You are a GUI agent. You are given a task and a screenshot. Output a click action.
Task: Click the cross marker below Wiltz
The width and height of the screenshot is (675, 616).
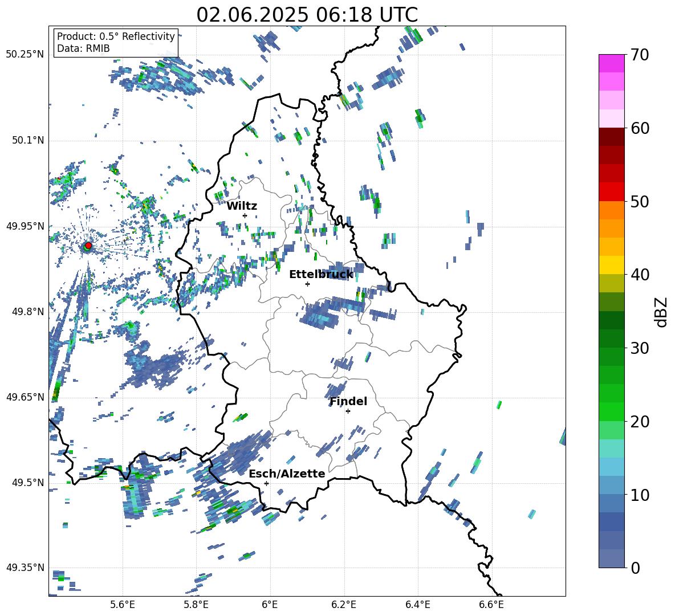pyautogui.click(x=245, y=215)
